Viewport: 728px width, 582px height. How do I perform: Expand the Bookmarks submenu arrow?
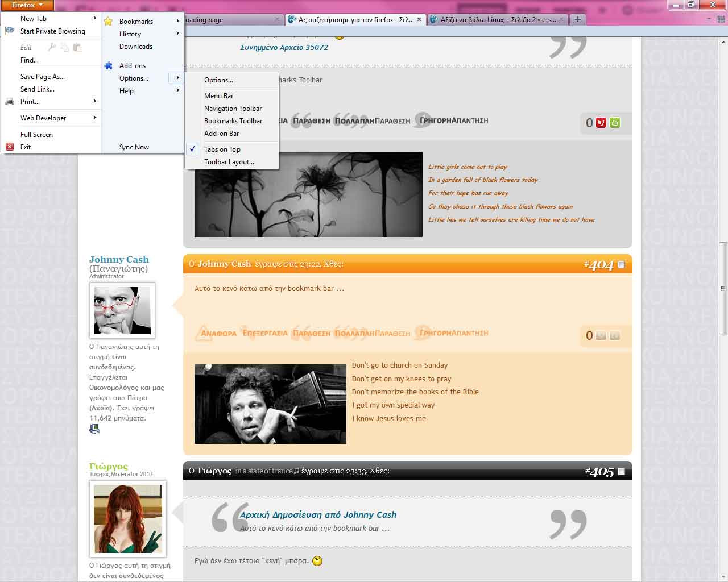click(x=178, y=21)
